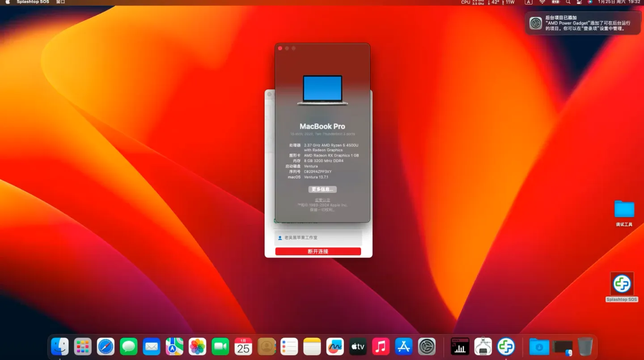Open the 监管认证 link

coord(322,199)
